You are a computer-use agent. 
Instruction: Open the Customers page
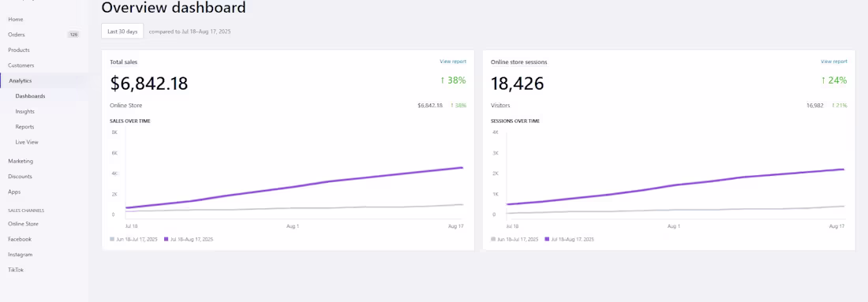pos(21,65)
